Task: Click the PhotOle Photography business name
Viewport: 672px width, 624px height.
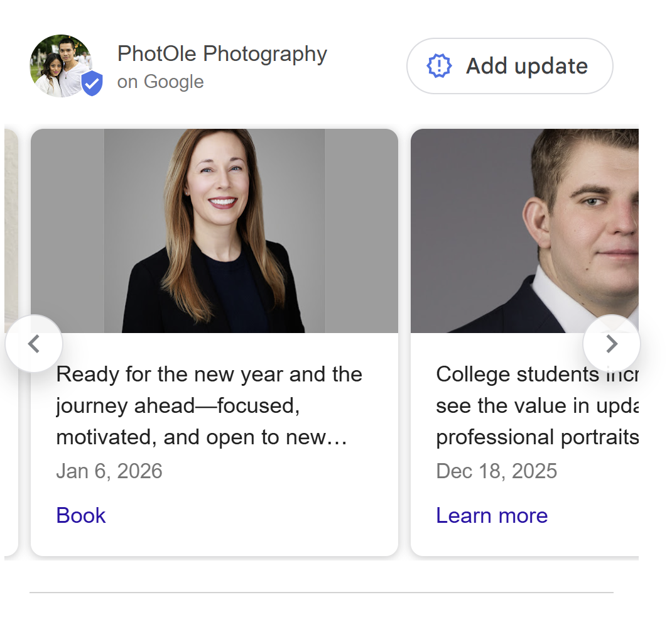Action: [222, 54]
